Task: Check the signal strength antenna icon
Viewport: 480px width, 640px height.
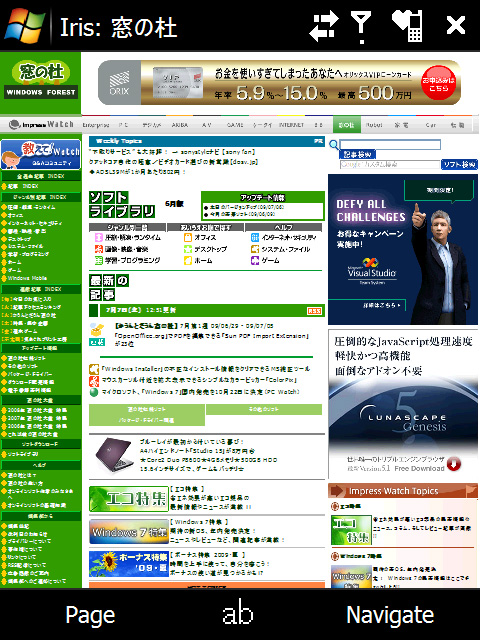Action: (x=361, y=27)
